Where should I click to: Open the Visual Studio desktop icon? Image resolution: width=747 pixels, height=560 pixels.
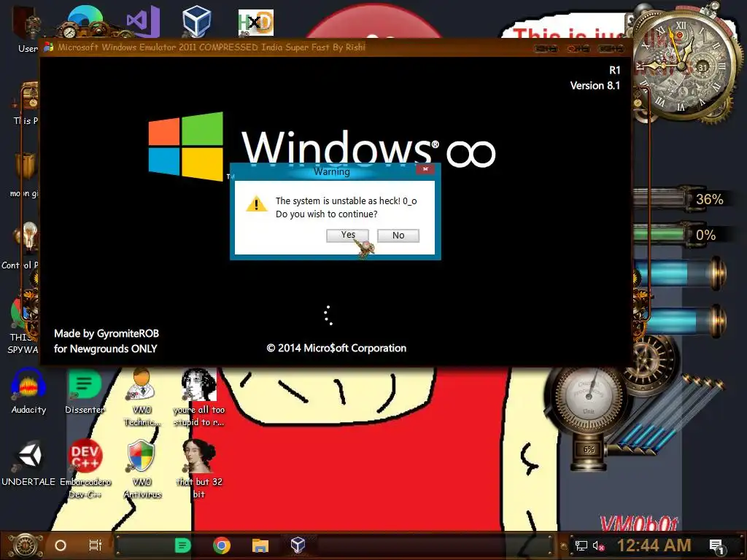click(x=142, y=22)
